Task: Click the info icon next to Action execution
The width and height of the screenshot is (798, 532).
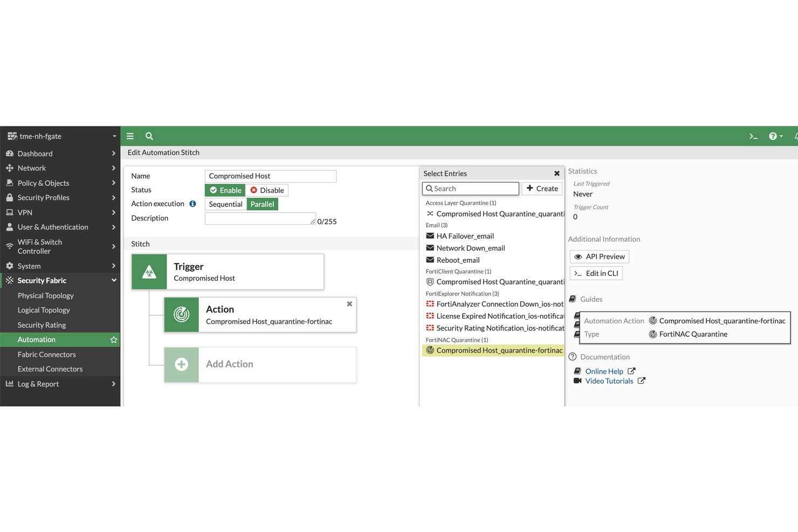Action: [x=192, y=204]
